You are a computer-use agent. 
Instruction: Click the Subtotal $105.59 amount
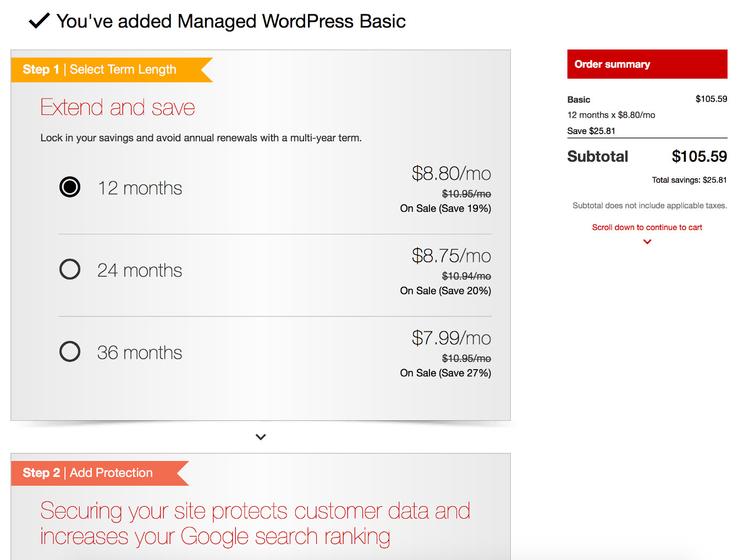pyautogui.click(x=700, y=157)
